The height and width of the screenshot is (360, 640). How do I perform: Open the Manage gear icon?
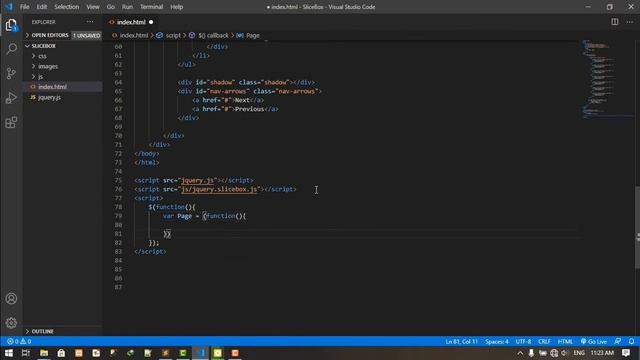pos(11,323)
